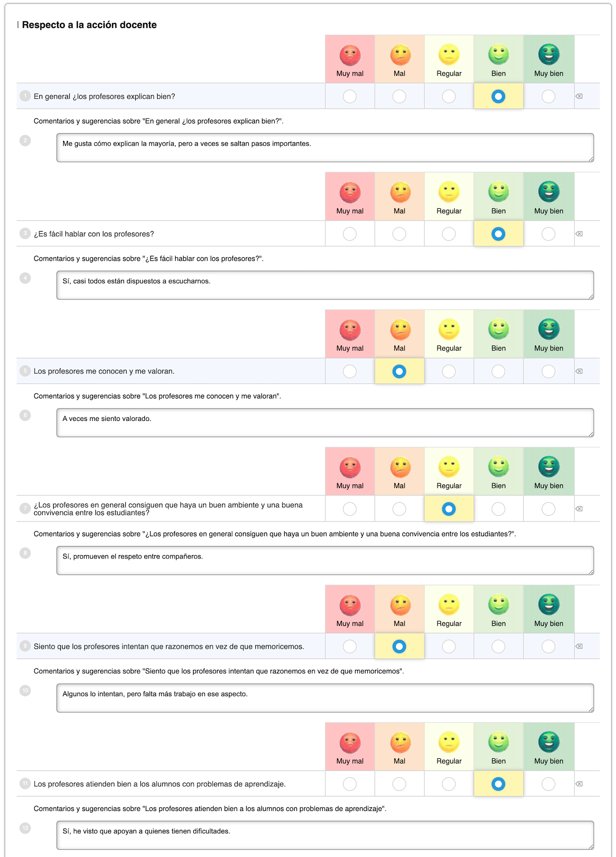The image size is (616, 857).
Task: Clear answer for learning problems question
Action: point(579,784)
